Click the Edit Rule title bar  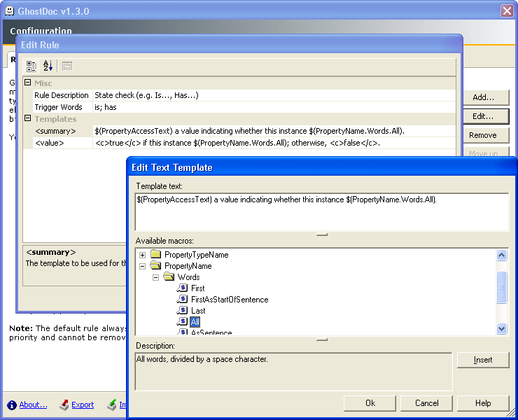pyautogui.click(x=239, y=45)
